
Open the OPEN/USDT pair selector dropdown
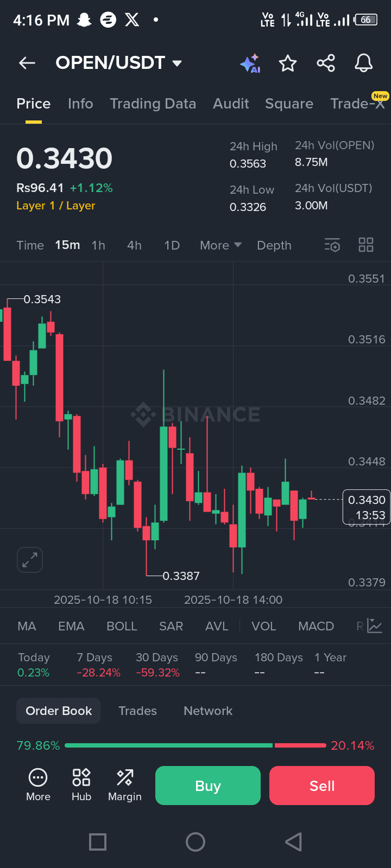tap(119, 63)
